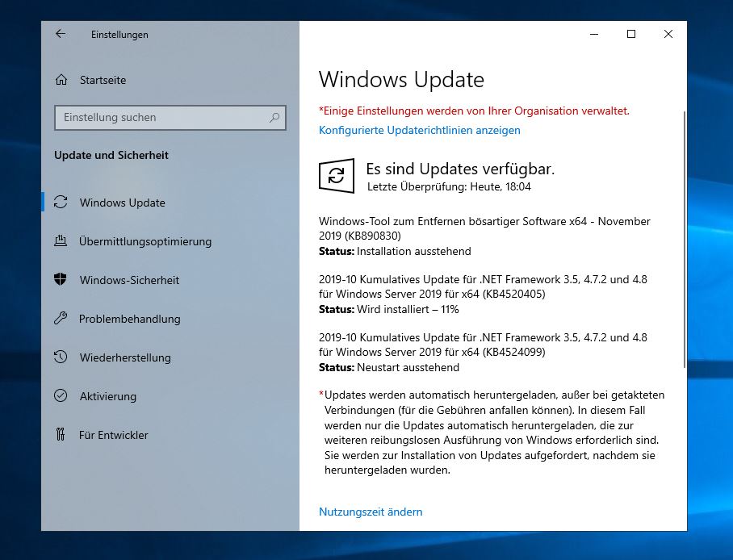Open the Startseite page
The width and height of the screenshot is (733, 560).
(103, 80)
